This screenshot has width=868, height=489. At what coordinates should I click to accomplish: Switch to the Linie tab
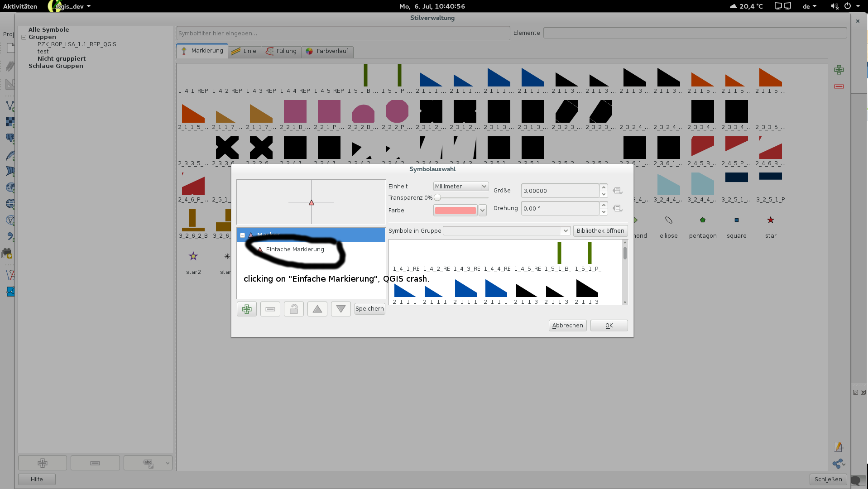(x=244, y=51)
